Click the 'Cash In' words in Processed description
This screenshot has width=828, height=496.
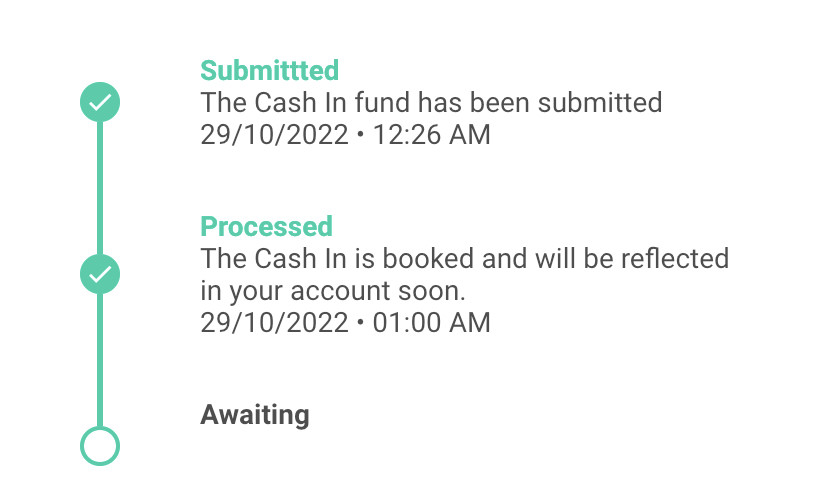(x=300, y=259)
